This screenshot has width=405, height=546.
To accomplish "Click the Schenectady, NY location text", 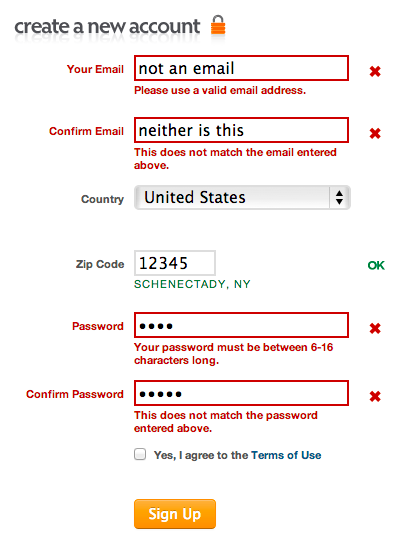I will [x=192, y=284].
